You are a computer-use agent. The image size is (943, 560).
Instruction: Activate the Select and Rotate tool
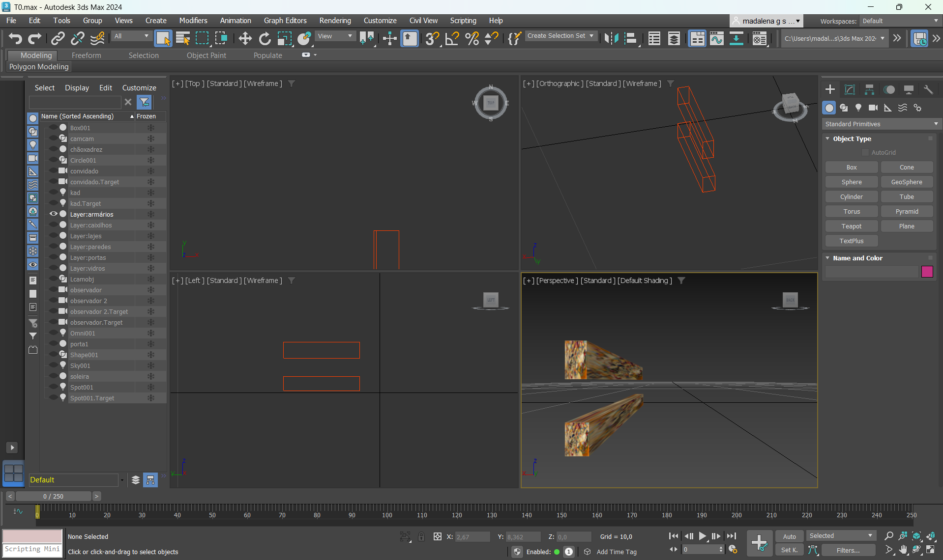265,38
